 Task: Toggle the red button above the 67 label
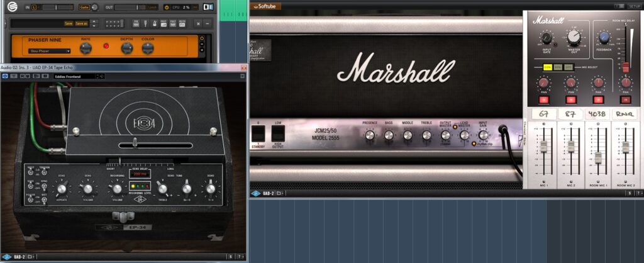(543, 100)
